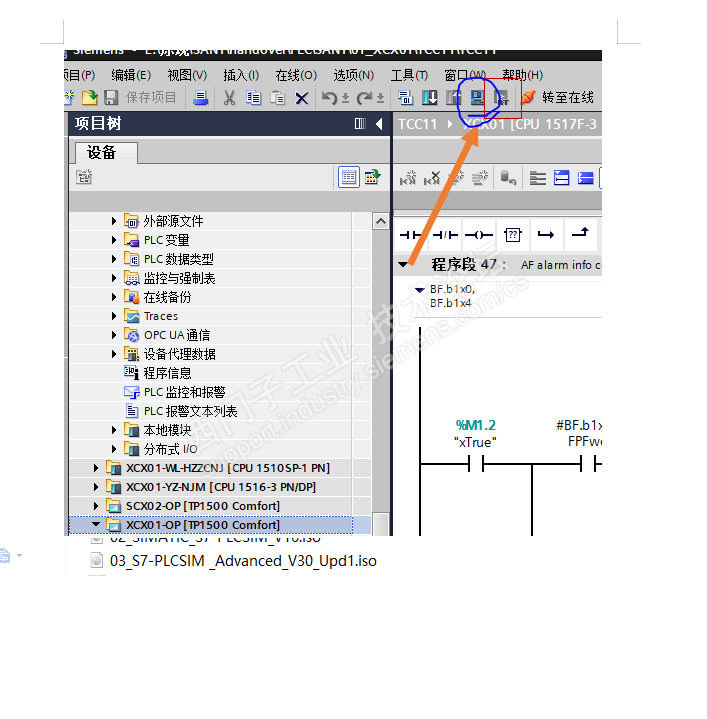Expand the 在线备份 folder
707x719 pixels.
point(114,297)
